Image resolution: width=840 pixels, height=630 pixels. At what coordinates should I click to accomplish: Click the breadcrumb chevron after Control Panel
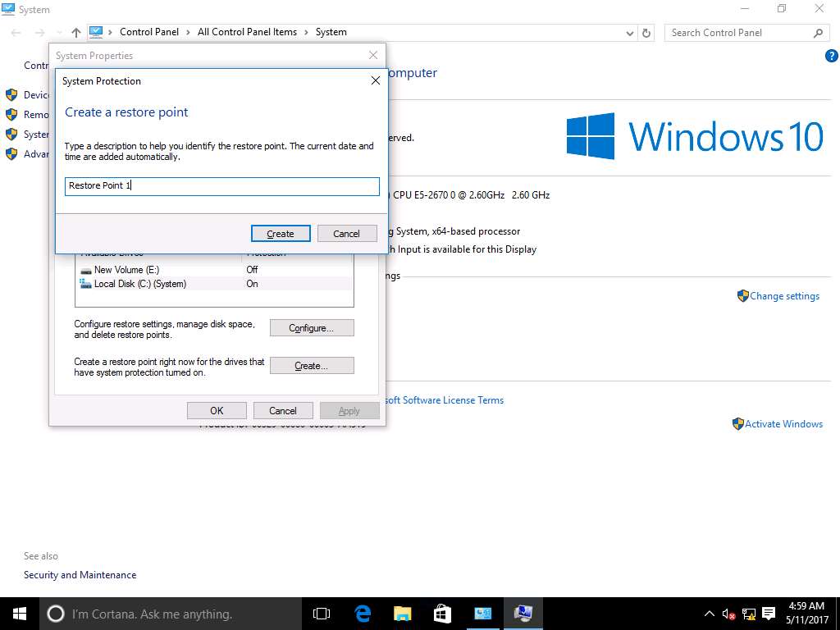[188, 33]
